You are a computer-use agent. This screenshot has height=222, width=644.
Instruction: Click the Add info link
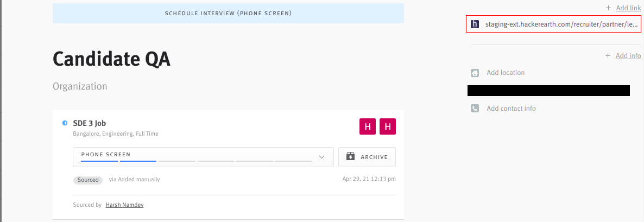[628, 56]
